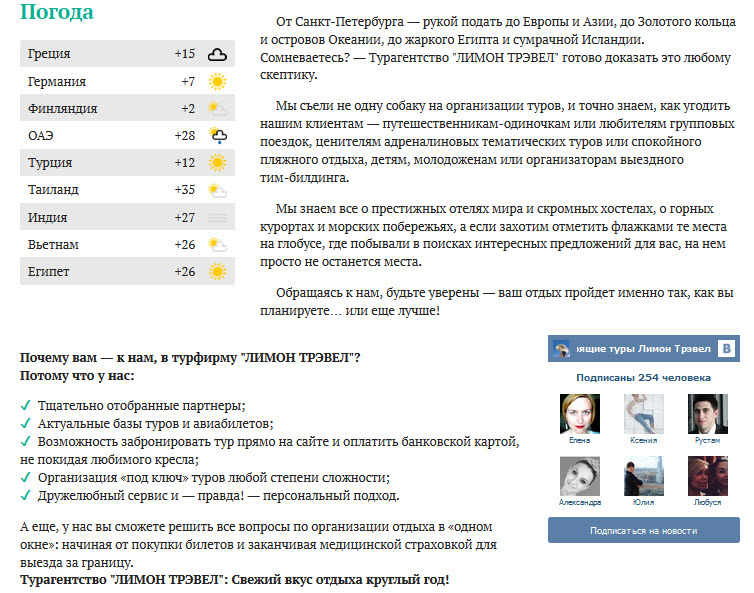This screenshot has height=593, width=754.
Task: Click the +7 temperature value
Action: coord(188,81)
